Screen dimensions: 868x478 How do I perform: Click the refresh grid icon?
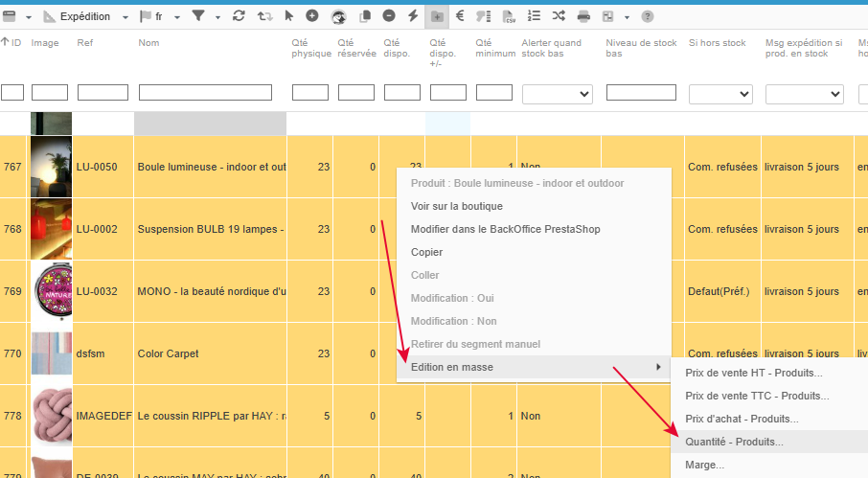click(x=239, y=16)
